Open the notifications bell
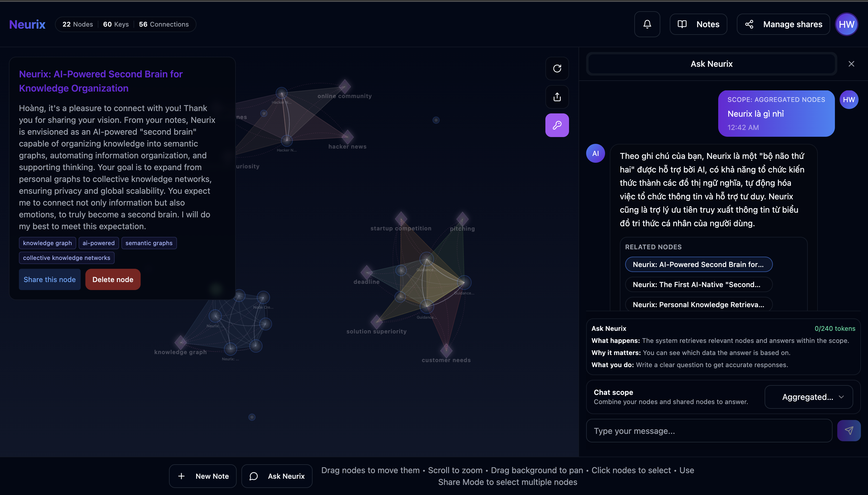Screen dimensions: 868x495 646,24
